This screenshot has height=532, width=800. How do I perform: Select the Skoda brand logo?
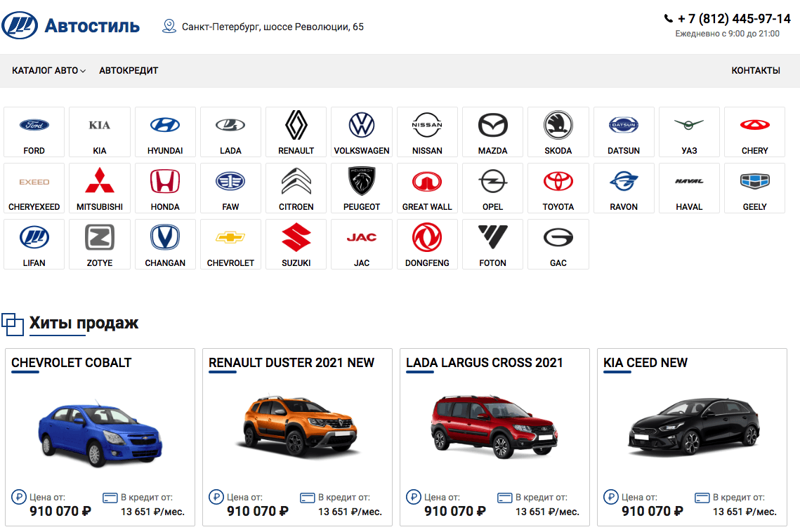pyautogui.click(x=558, y=125)
